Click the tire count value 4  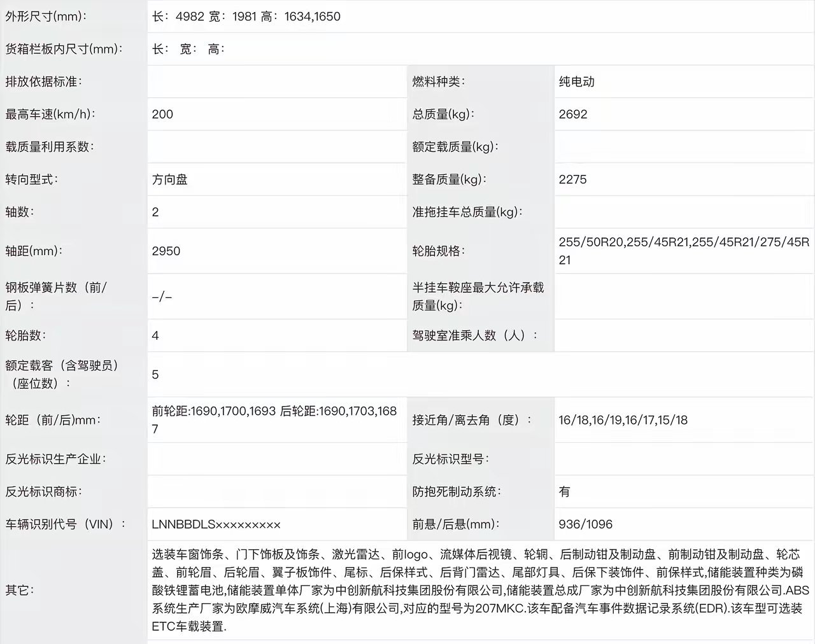point(155,335)
